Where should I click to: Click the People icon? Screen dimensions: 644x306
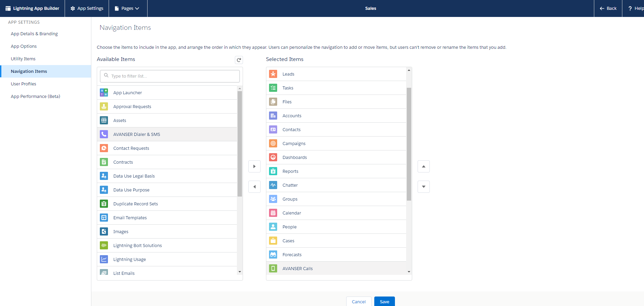coord(273,227)
